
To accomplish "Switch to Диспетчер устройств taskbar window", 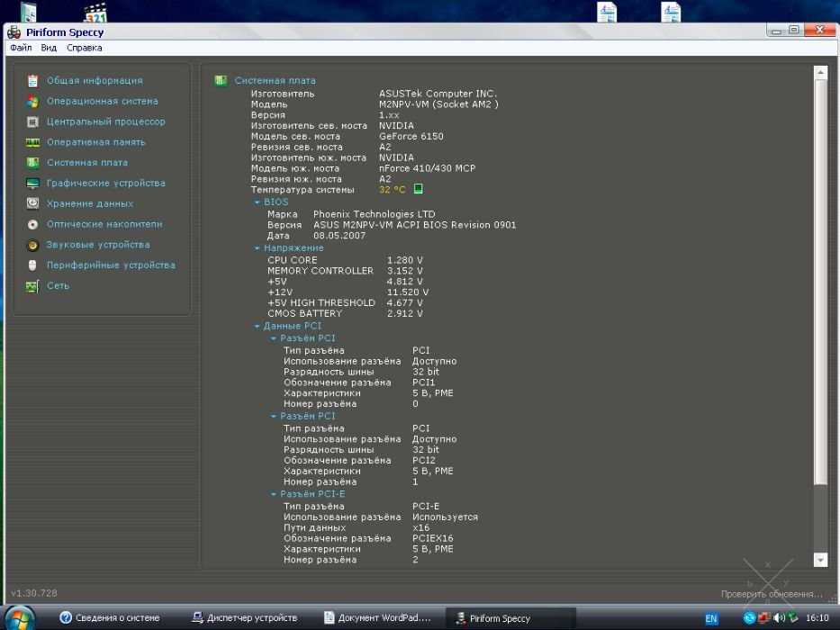I will tap(244, 617).
